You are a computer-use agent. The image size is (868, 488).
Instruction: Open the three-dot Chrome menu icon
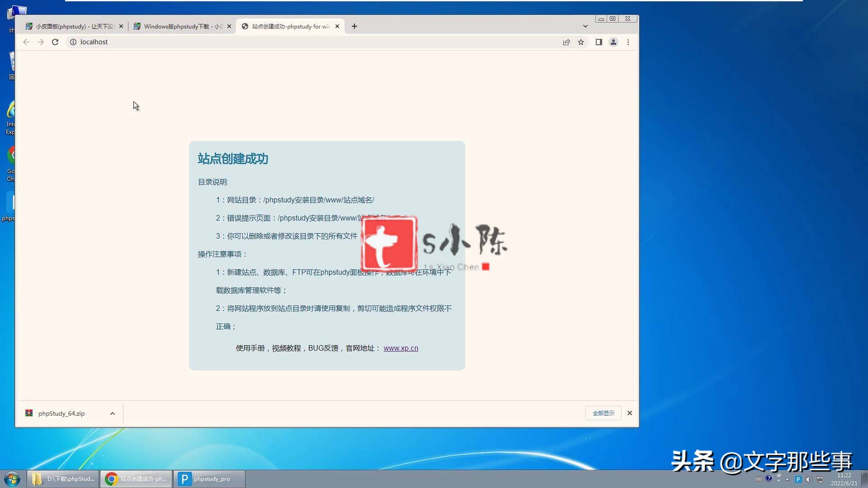628,42
